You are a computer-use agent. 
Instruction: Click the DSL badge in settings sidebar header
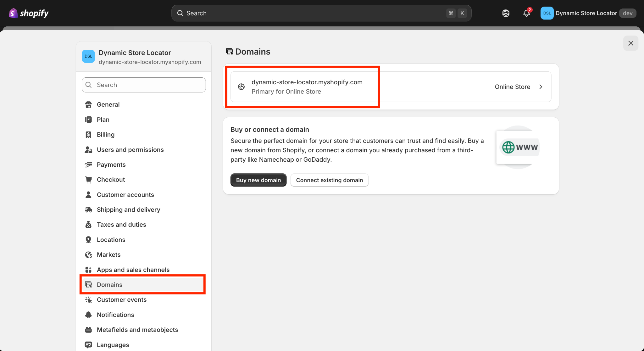(88, 56)
